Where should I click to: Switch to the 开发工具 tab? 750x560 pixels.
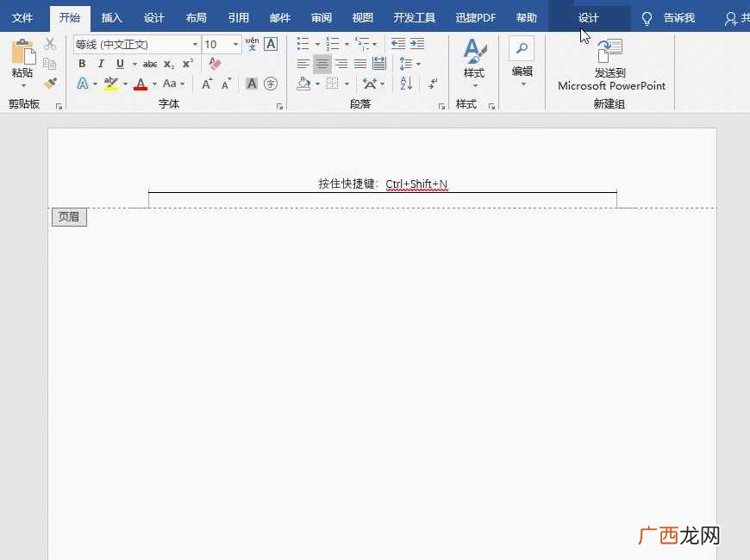click(414, 18)
